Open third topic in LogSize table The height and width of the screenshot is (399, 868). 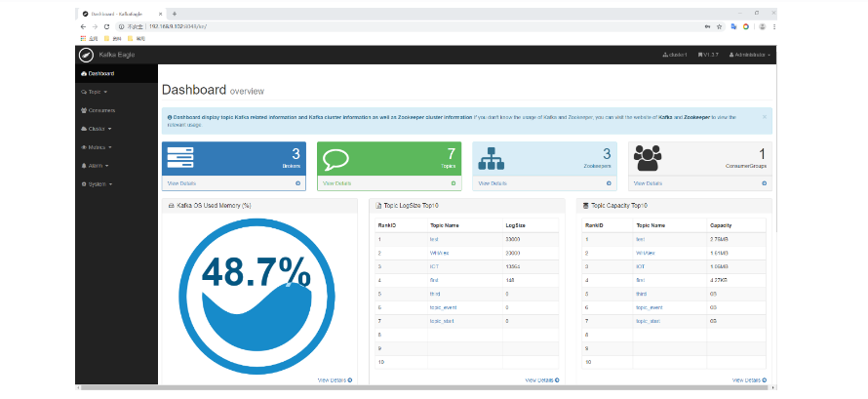435,294
